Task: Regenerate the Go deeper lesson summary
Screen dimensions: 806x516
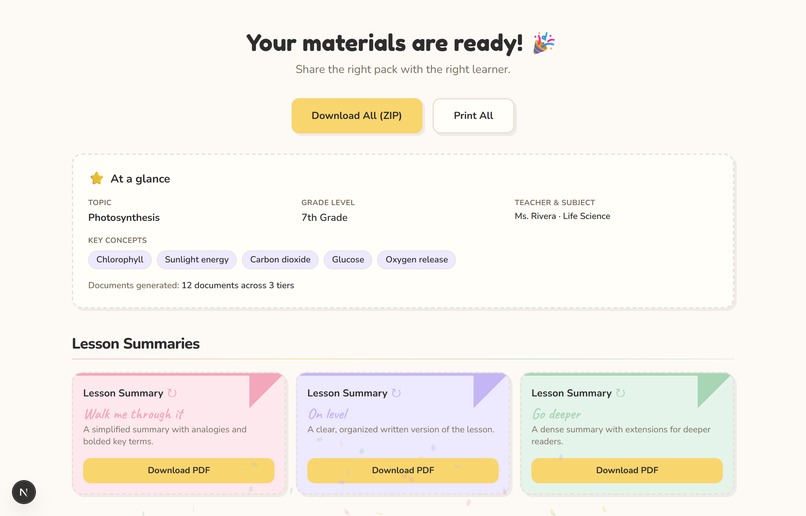Action: 620,393
